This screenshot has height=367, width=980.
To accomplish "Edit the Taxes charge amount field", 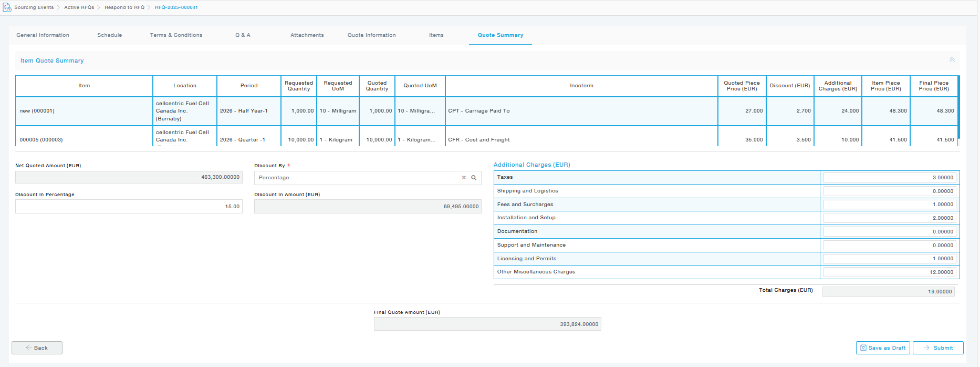I will click(x=889, y=178).
